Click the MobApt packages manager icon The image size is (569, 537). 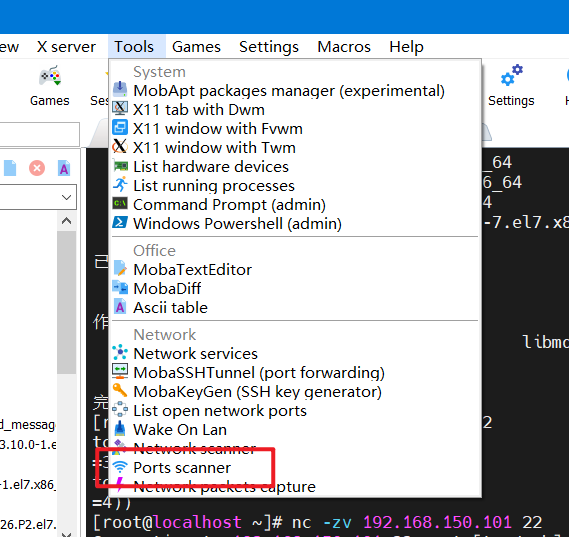pos(120,89)
